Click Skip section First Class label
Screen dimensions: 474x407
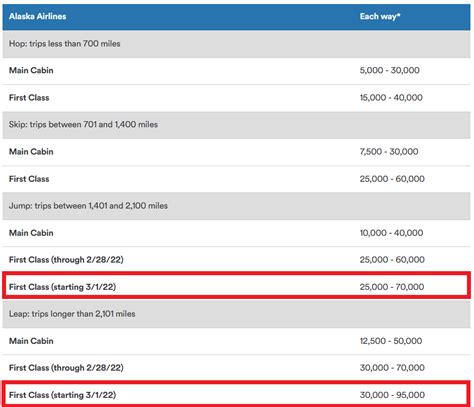pos(29,179)
